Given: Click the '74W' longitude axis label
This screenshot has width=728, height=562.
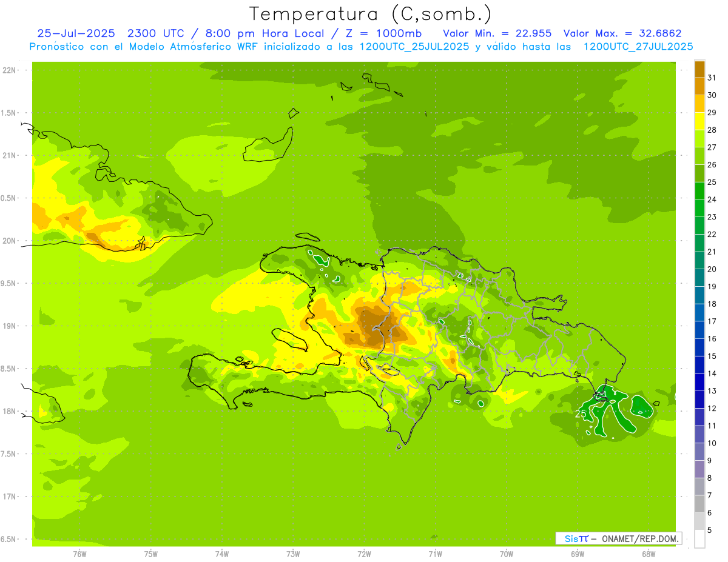Looking at the screenshot, I should [x=221, y=554].
